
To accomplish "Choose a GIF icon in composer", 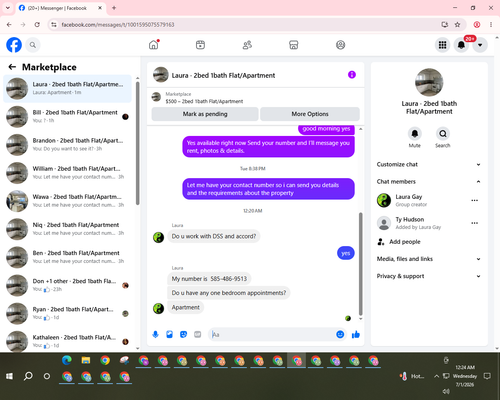I will [x=198, y=334].
